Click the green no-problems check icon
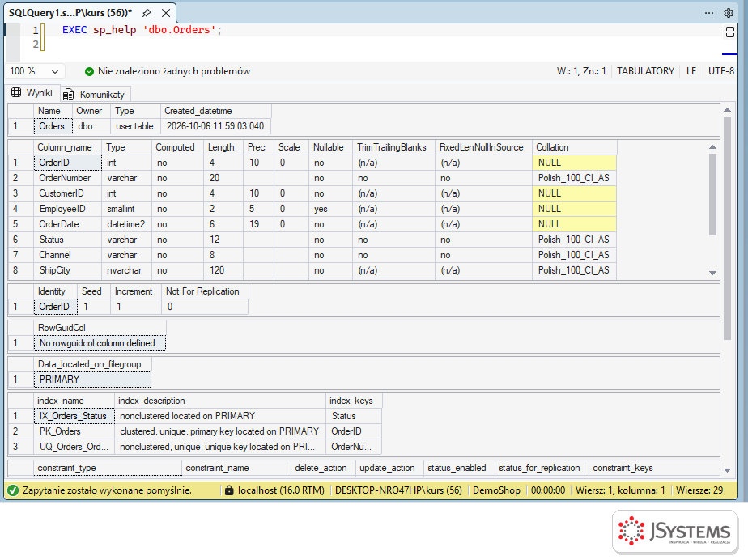 tap(89, 71)
